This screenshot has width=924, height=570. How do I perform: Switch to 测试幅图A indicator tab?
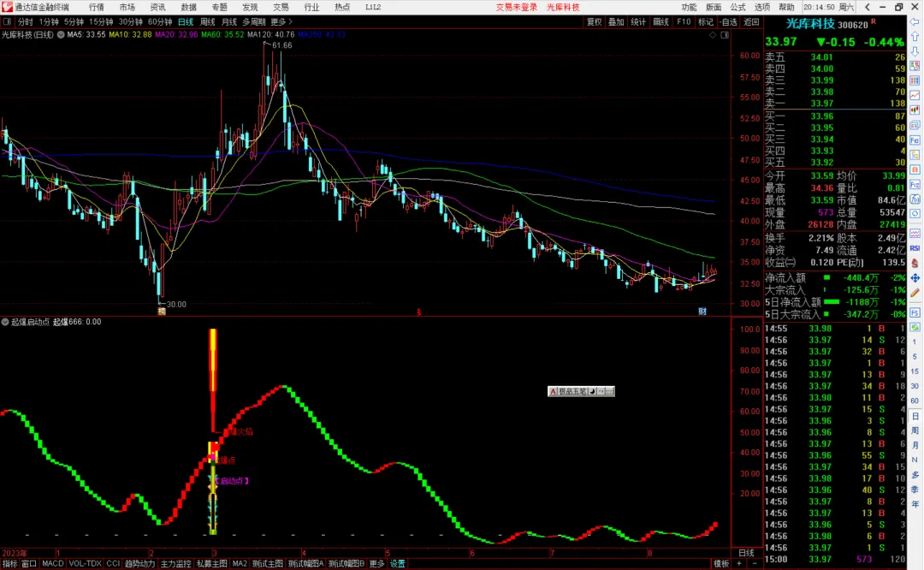[x=305, y=564]
